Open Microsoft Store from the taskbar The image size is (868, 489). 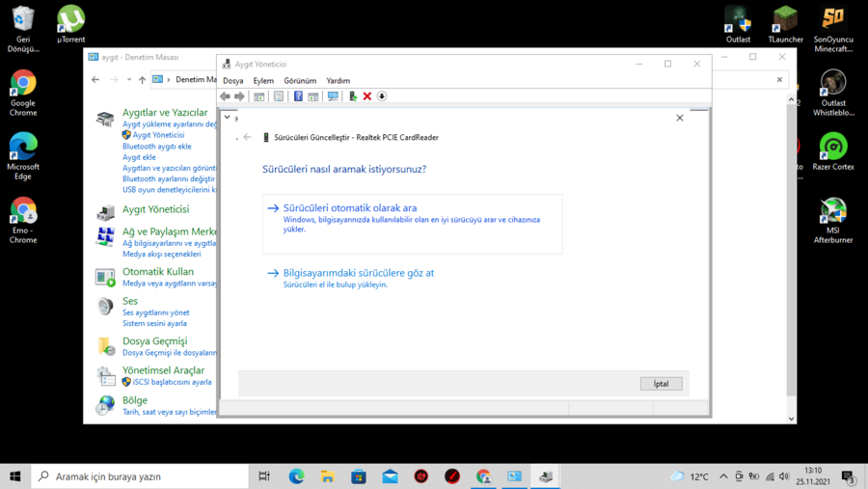pyautogui.click(x=359, y=476)
